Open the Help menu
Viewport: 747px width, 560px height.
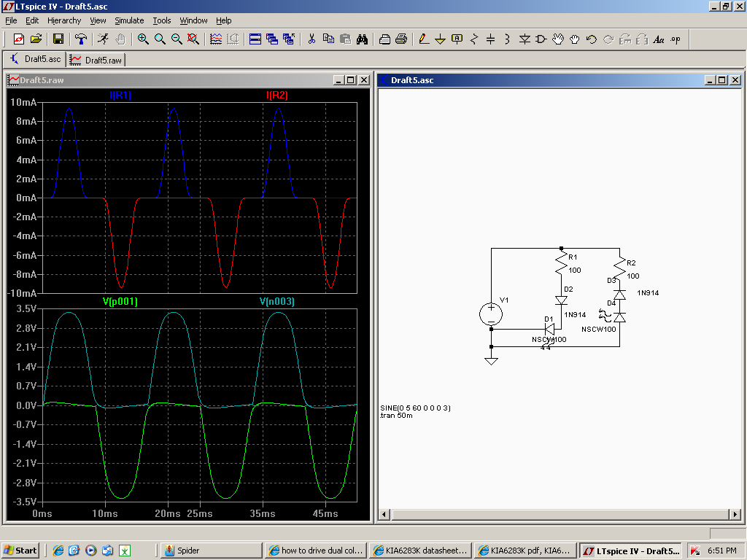(223, 20)
